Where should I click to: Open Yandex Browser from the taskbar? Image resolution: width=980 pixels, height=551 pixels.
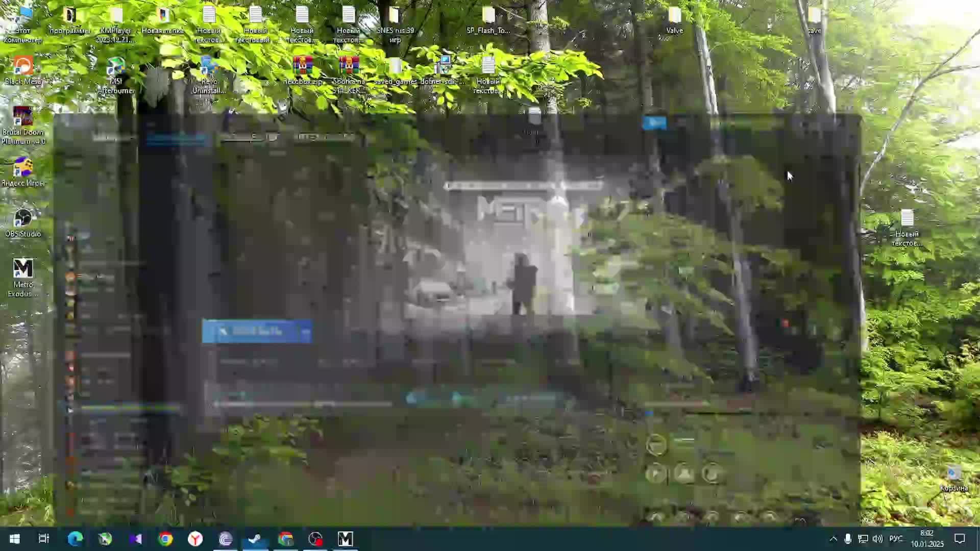195,539
